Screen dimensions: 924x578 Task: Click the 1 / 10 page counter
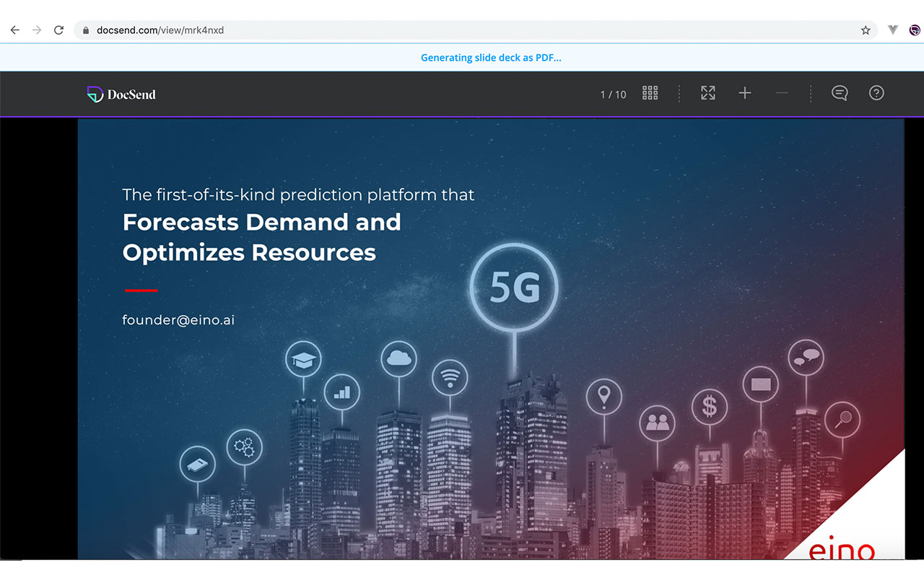(x=613, y=93)
